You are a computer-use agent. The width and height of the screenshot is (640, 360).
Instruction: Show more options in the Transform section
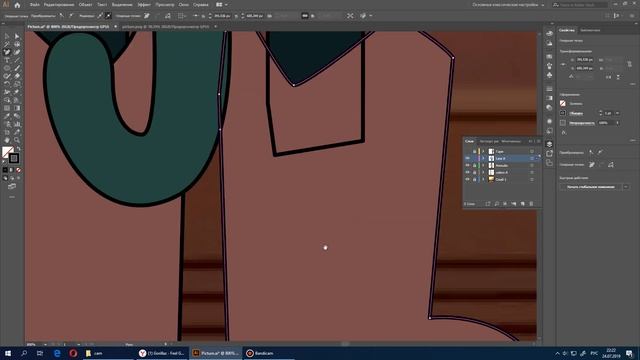[x=633, y=84]
